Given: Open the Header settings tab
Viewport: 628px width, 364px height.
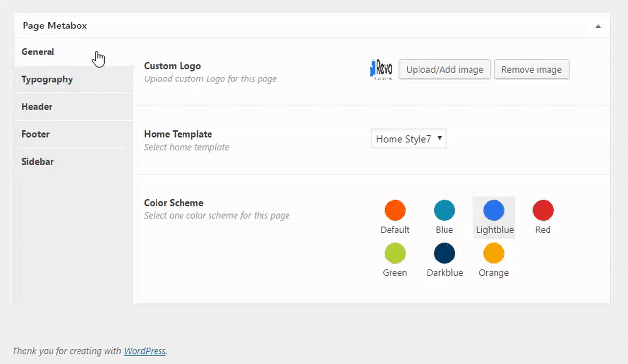Looking at the screenshot, I should pos(37,107).
